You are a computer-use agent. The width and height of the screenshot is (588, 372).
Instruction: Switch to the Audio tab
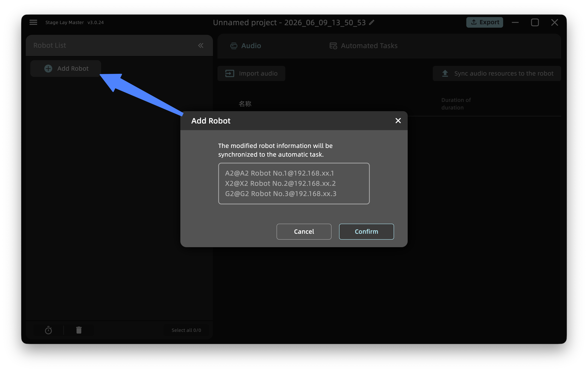pyautogui.click(x=245, y=46)
